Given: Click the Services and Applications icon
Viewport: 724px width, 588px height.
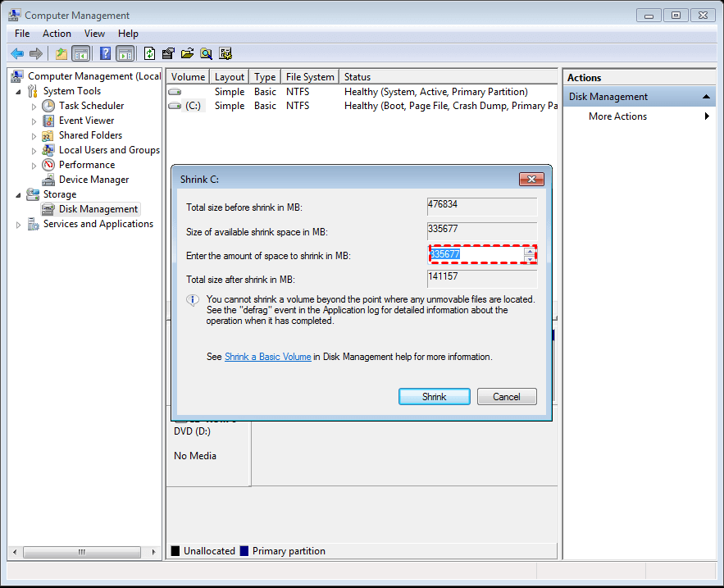Looking at the screenshot, I should [x=33, y=224].
